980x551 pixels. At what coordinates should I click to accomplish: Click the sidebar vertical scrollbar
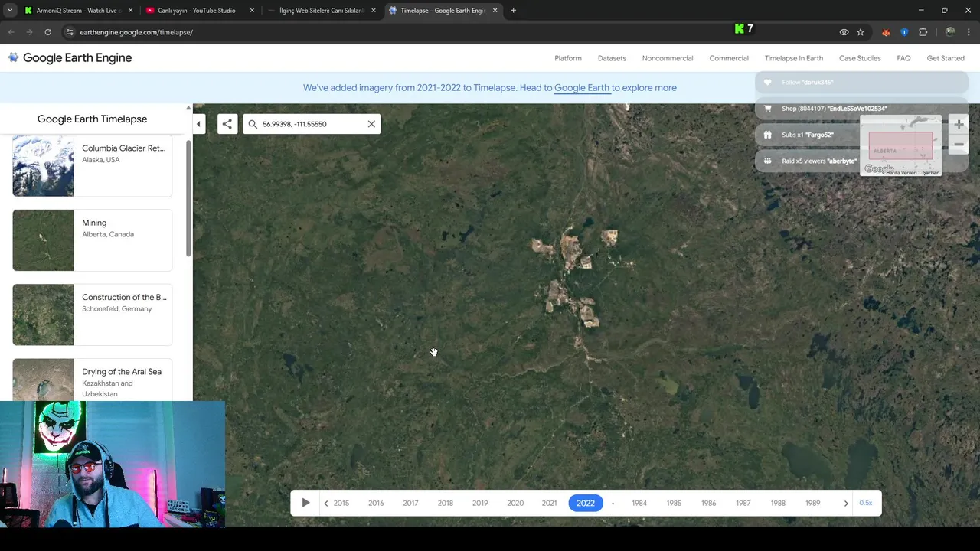(188, 197)
